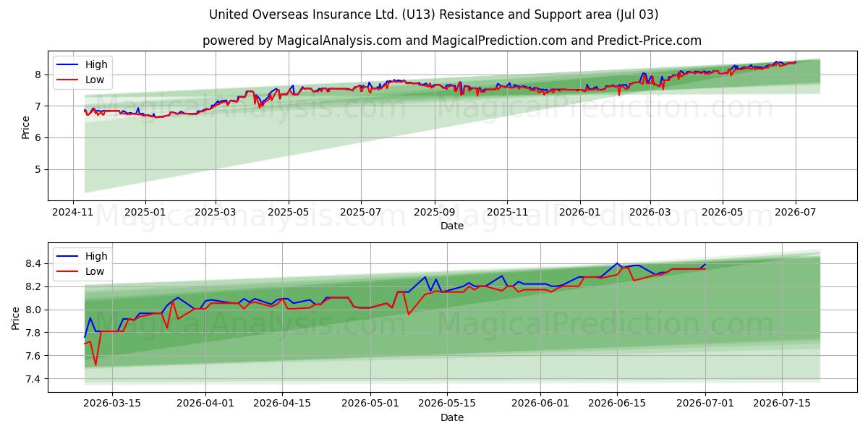Screen dimensions: 868x434
Task: Click the '2025-03' x-axis label
Action: coord(216,213)
